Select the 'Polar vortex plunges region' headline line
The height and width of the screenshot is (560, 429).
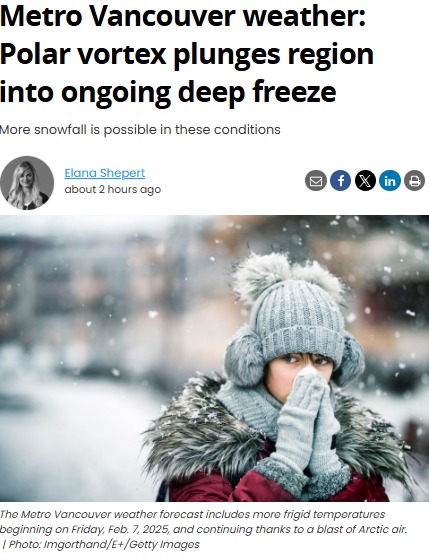tap(186, 55)
